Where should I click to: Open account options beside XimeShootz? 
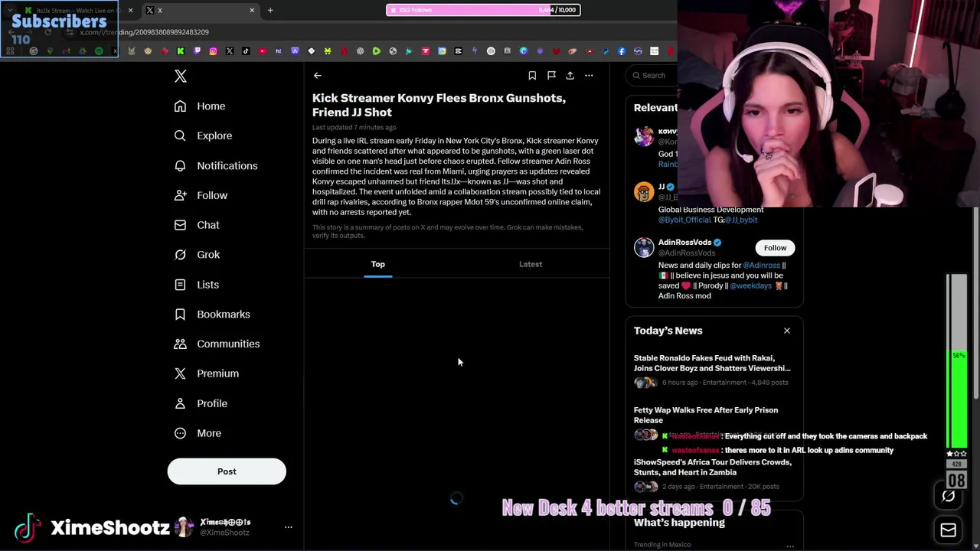pos(289,527)
